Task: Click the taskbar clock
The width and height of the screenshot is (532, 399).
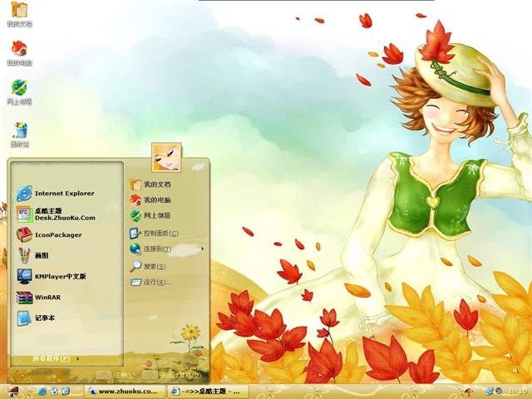Action: 518,392
